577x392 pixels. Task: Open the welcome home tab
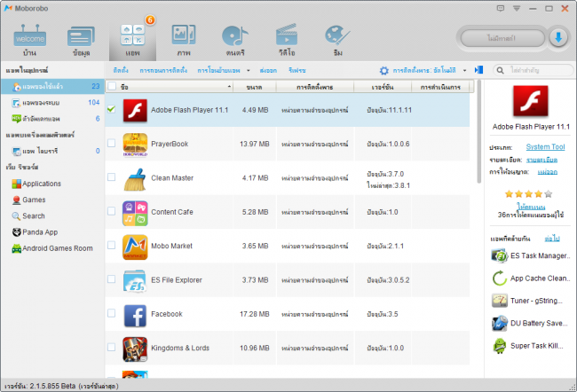(x=30, y=40)
